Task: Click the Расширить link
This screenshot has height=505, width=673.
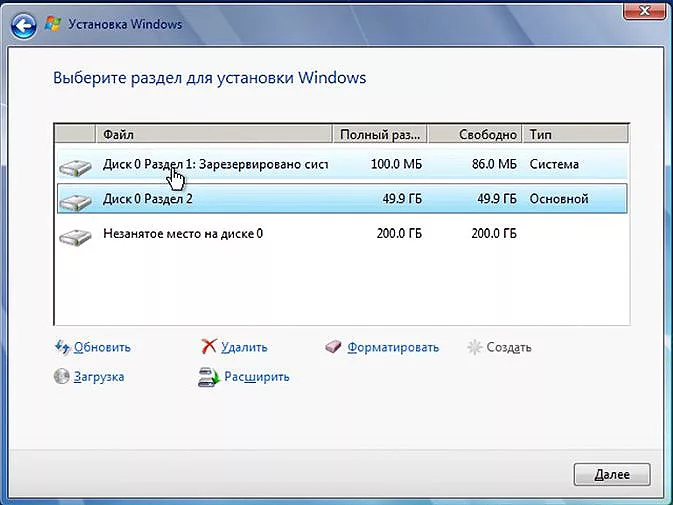Action: click(257, 377)
